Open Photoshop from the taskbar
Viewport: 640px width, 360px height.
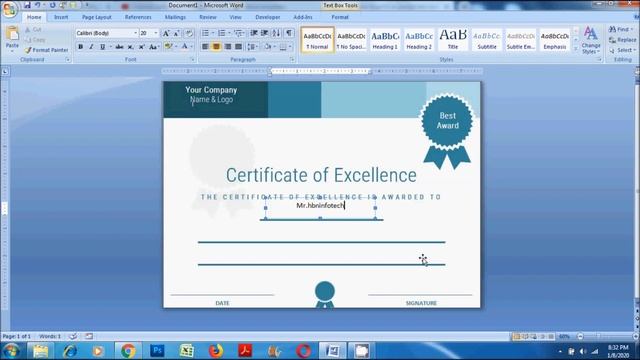click(157, 351)
